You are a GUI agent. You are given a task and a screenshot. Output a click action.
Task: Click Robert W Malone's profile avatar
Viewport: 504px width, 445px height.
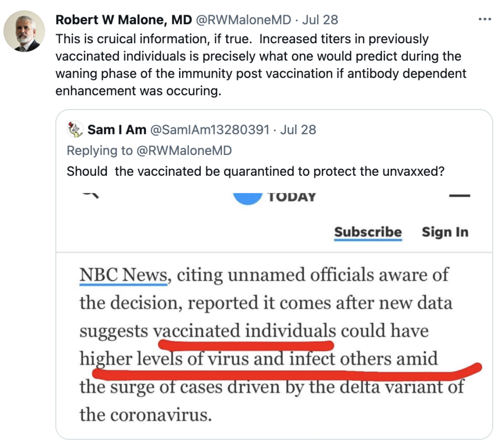(x=24, y=31)
